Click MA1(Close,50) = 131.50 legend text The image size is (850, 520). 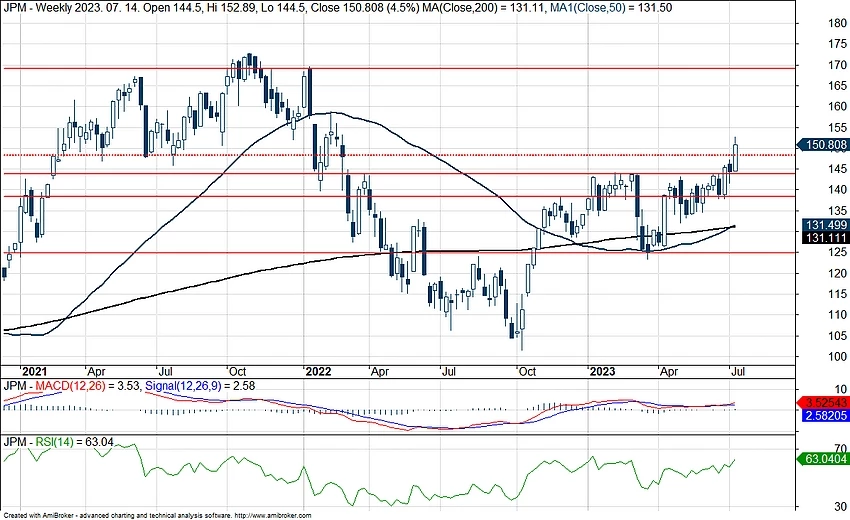611,8
